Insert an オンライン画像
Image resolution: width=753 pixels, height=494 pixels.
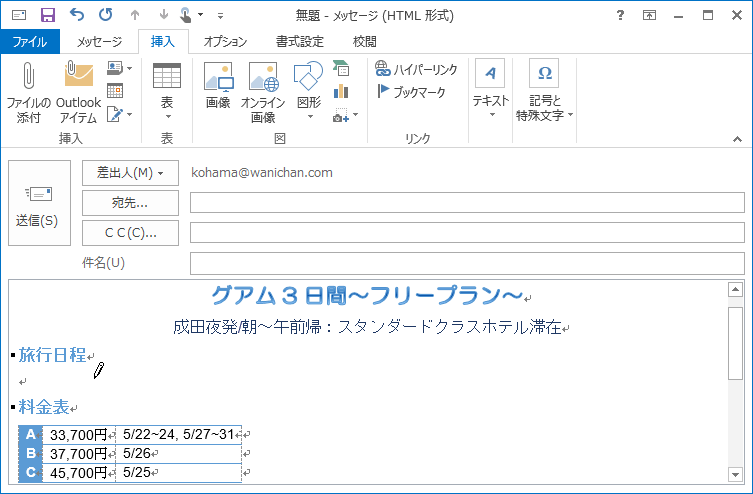click(263, 92)
